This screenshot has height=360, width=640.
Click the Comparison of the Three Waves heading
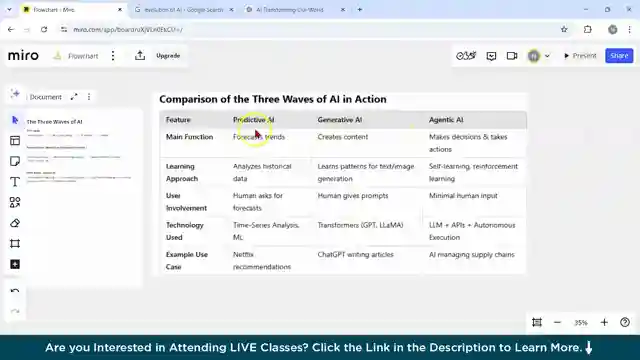pos(273,99)
